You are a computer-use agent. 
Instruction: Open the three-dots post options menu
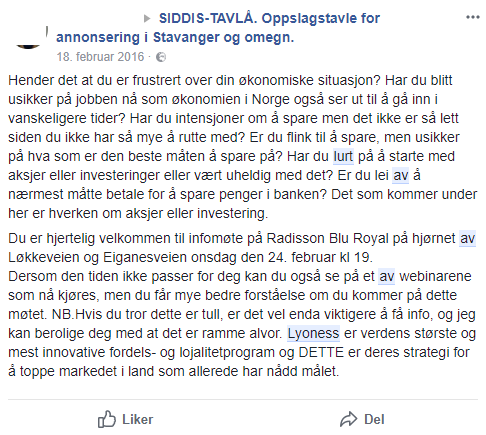pos(472,17)
